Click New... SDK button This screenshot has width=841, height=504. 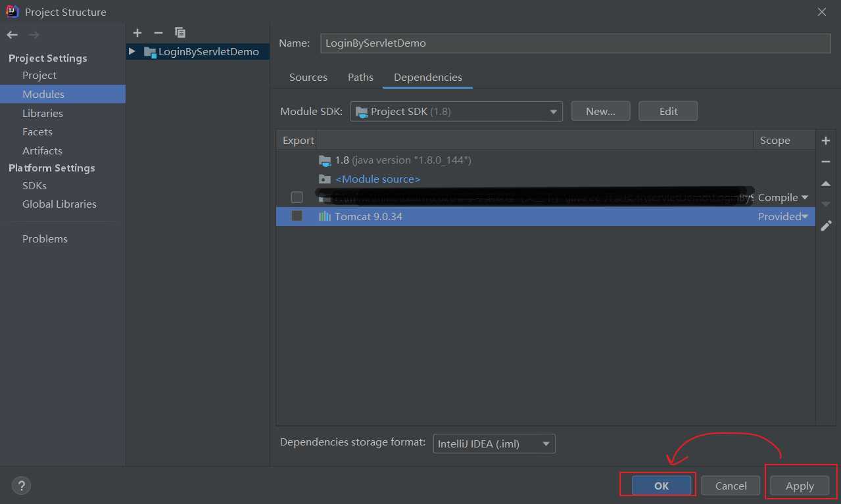point(600,112)
